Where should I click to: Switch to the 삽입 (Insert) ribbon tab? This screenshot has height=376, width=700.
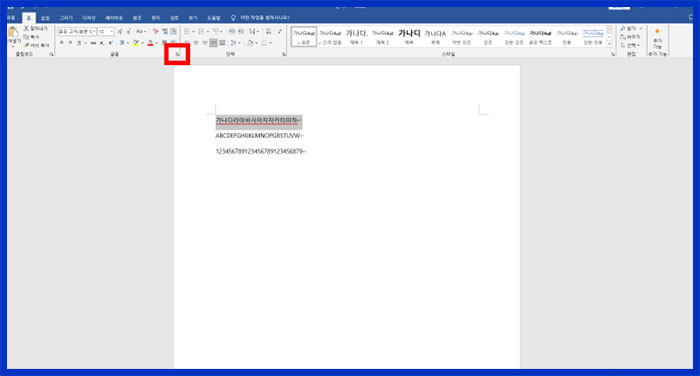tap(45, 18)
